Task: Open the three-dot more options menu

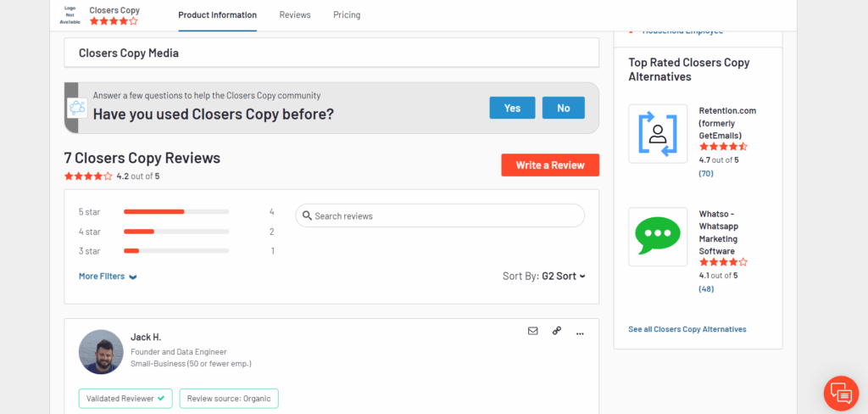Action: (x=580, y=333)
